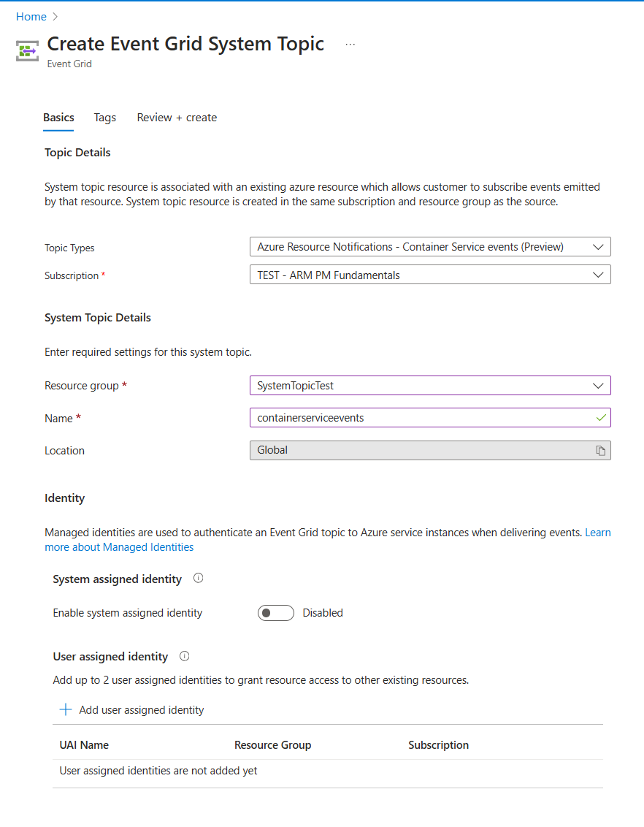This screenshot has width=644, height=827.
Task: Click the green checkmark in Name field
Action: 601,418
